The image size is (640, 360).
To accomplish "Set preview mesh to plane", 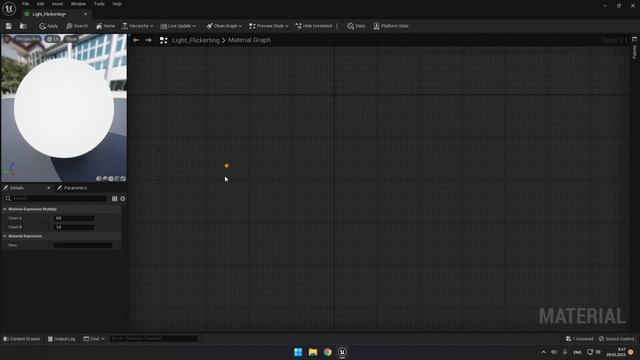I will pyautogui.click(x=111, y=179).
